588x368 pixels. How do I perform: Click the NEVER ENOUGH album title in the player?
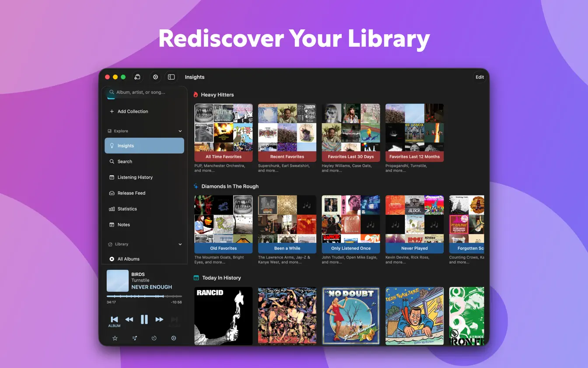point(152,287)
